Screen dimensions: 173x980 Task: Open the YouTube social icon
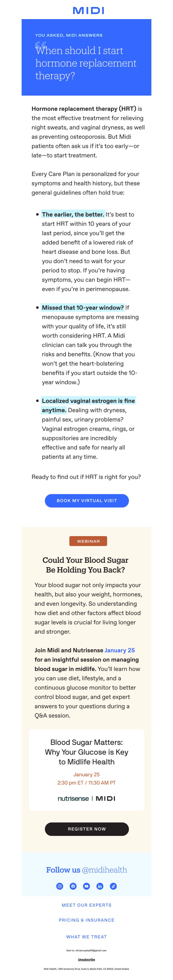tap(86, 886)
